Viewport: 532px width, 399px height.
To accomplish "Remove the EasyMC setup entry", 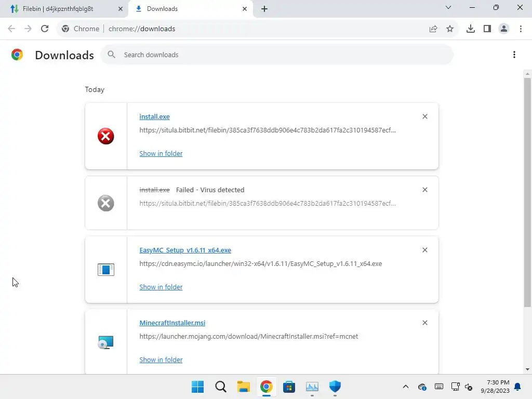I will pos(425,250).
